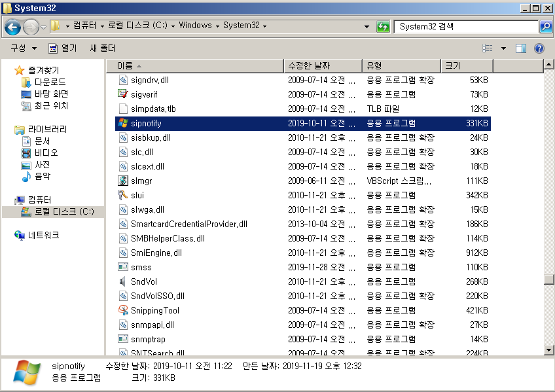Open the 다운로드 folder in favorites
Viewport: 555px width, 392px height.
[x=50, y=82]
